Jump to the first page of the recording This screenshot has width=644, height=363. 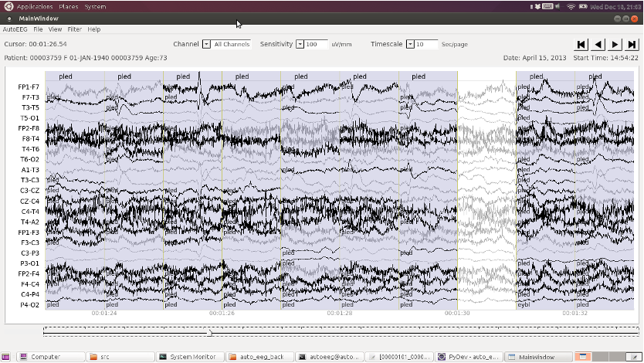[581, 44]
